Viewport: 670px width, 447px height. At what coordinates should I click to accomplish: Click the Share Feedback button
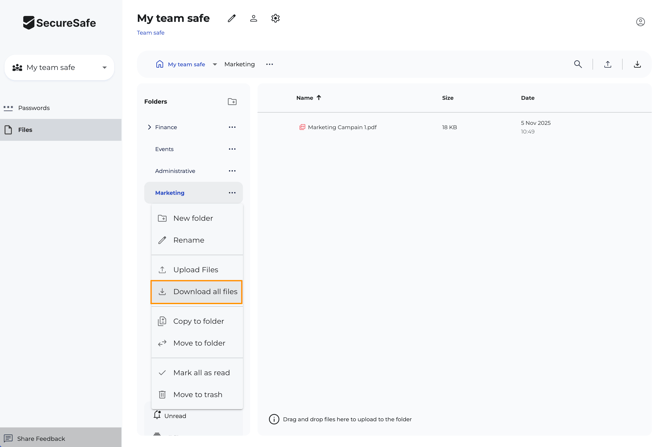tap(40, 438)
